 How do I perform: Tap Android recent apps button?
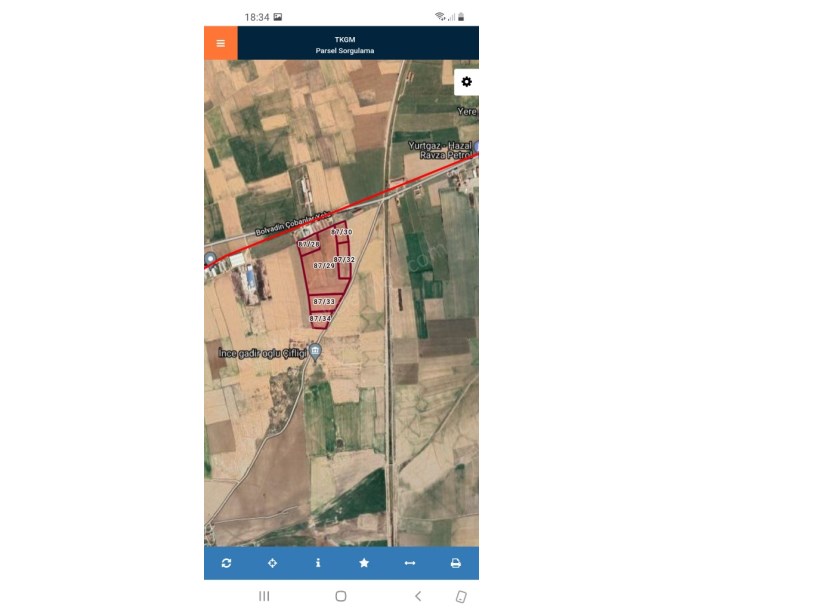(x=264, y=596)
